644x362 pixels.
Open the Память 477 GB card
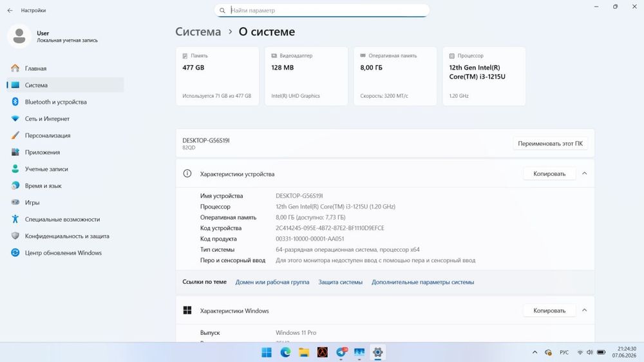217,77
